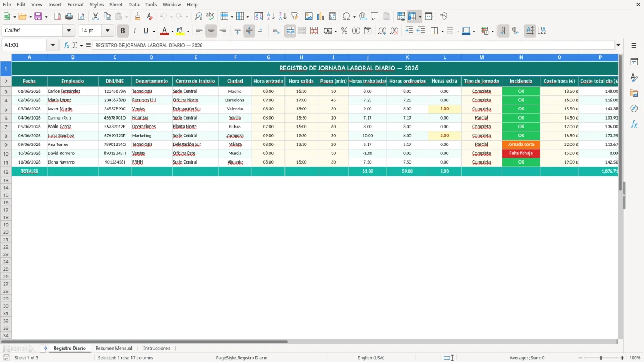The image size is (644, 362).
Task: Toggle Italic formatting
Action: [134, 31]
